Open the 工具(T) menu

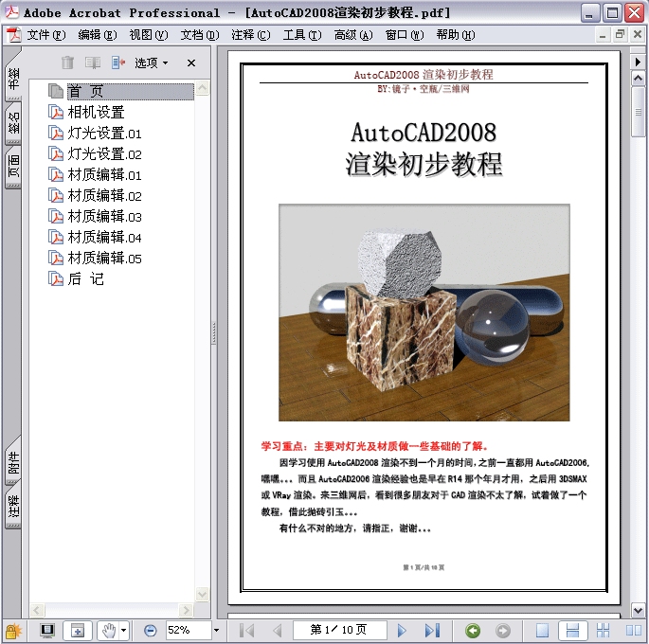click(302, 35)
